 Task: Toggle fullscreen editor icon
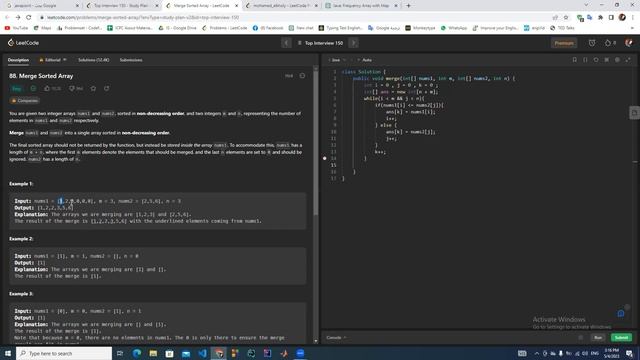[x=628, y=60]
